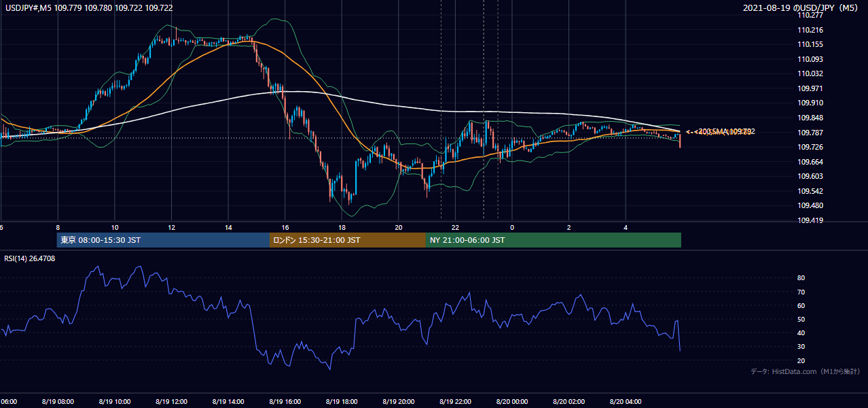
Task: Click the 109.419 price axis label
Action: click(x=810, y=220)
